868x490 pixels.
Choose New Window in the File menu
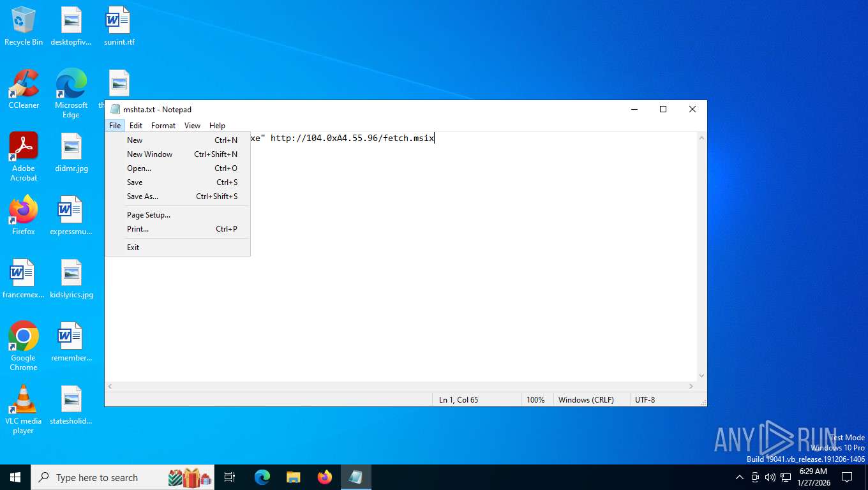178,154
